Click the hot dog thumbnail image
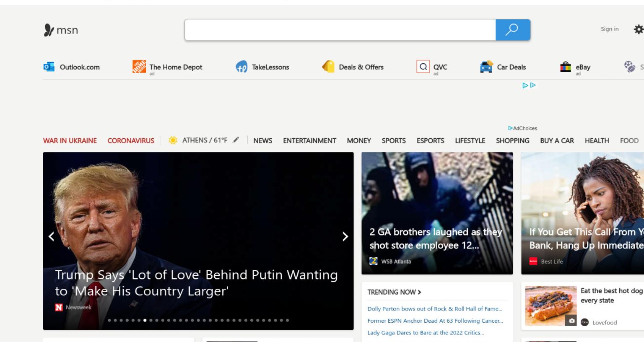The height and width of the screenshot is (342, 644). (551, 306)
